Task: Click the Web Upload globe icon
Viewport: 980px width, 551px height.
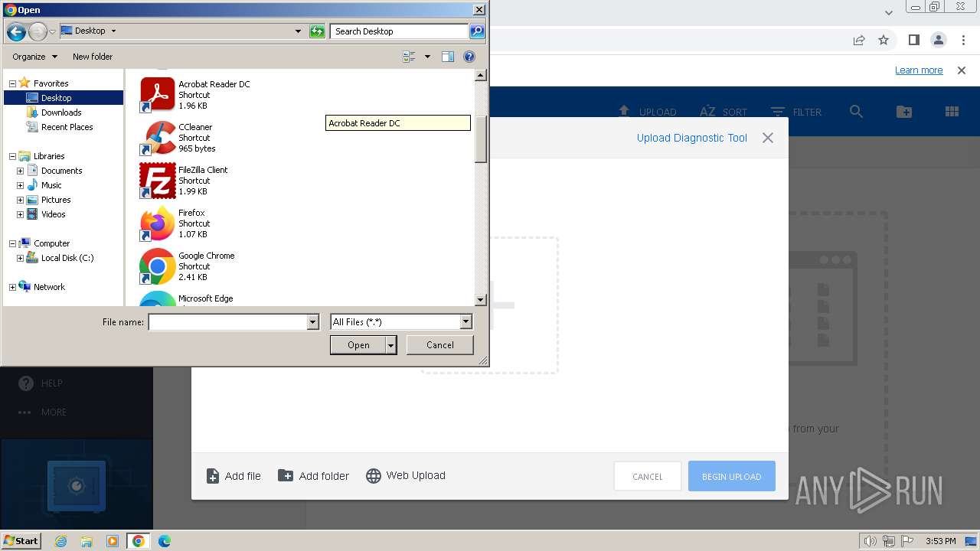Action: [x=374, y=476]
